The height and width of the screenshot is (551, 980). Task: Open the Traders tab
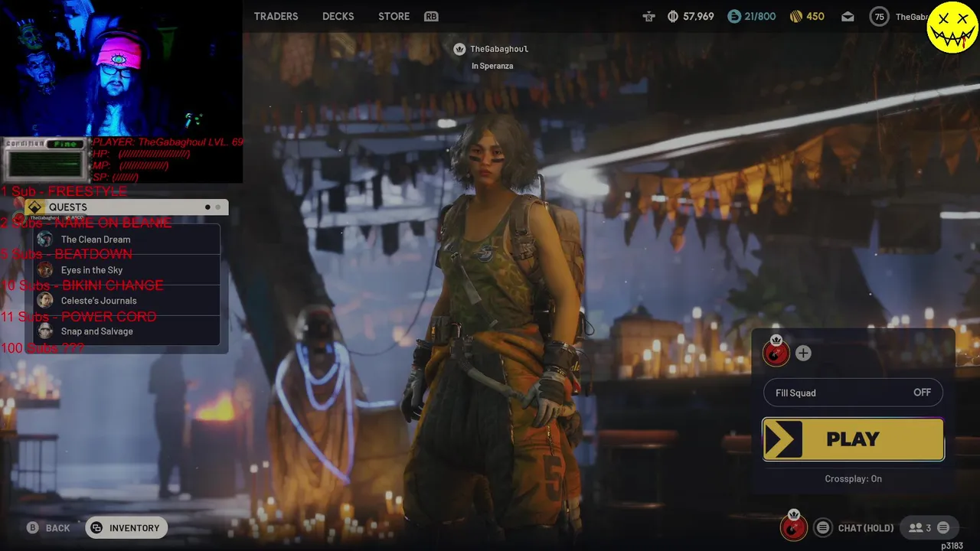click(x=276, y=16)
